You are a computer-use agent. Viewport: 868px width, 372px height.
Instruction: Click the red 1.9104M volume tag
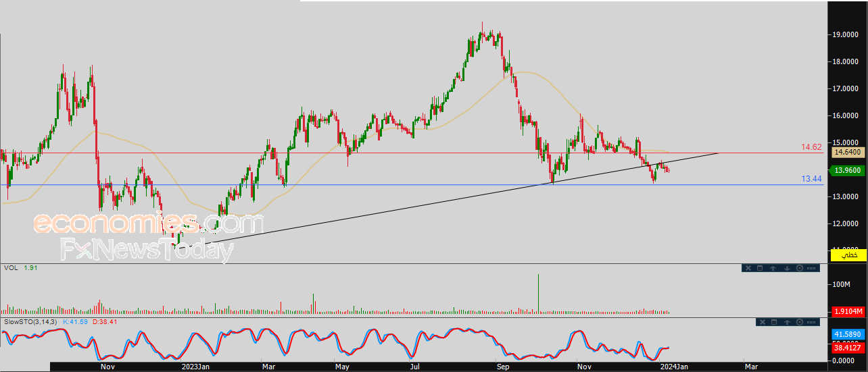pyautogui.click(x=848, y=311)
